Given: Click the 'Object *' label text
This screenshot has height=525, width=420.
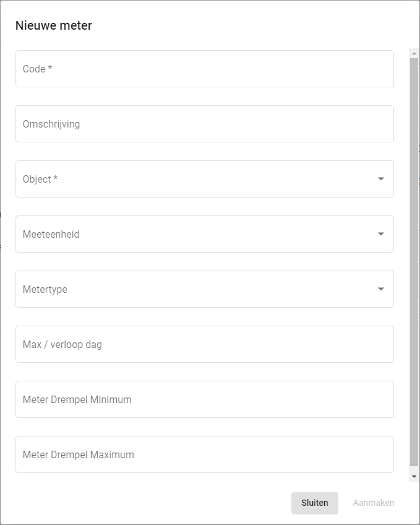Looking at the screenshot, I should (x=40, y=179).
